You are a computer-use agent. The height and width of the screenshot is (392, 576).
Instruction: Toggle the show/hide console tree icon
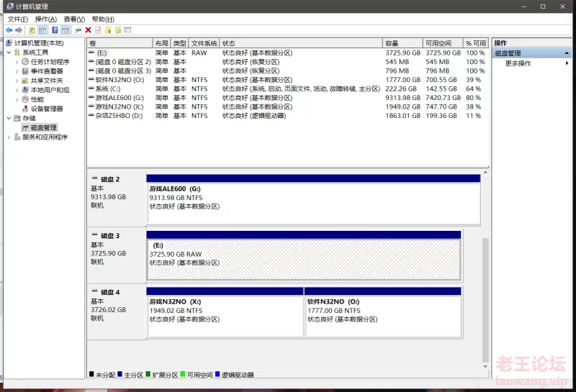(x=42, y=30)
